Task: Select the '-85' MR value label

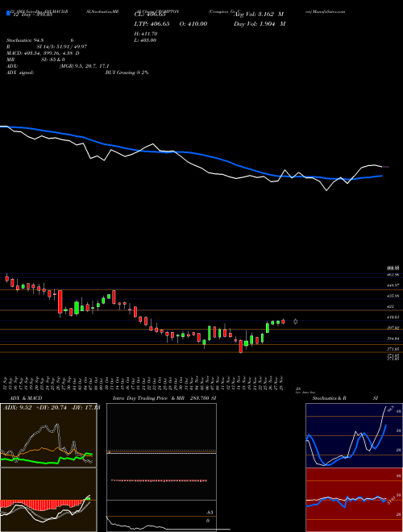Action: pos(210,513)
